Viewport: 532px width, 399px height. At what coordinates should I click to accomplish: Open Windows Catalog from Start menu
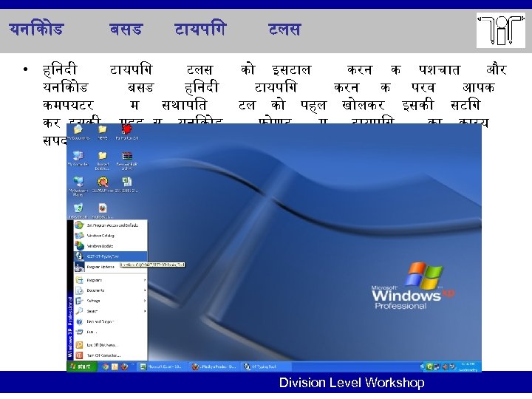[x=111, y=236]
